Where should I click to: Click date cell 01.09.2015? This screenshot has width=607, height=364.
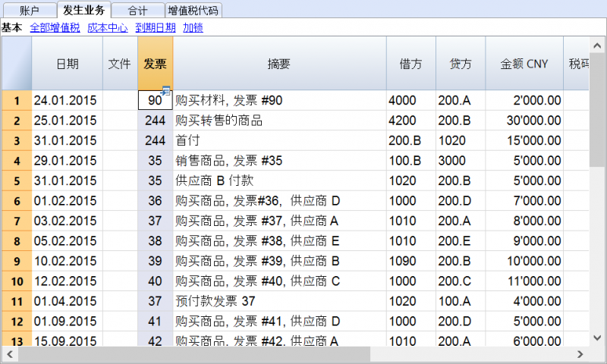click(x=68, y=322)
